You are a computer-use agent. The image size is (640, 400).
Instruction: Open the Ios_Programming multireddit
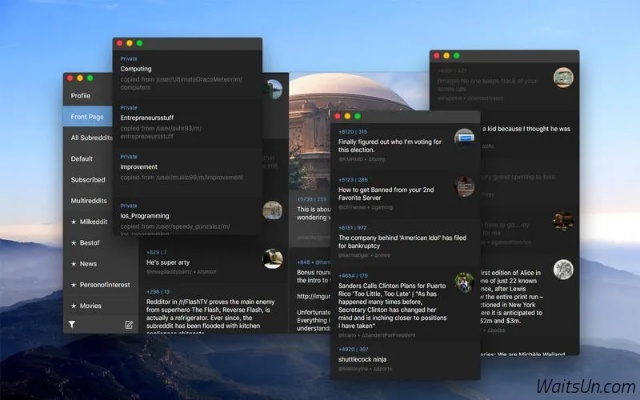[146, 215]
